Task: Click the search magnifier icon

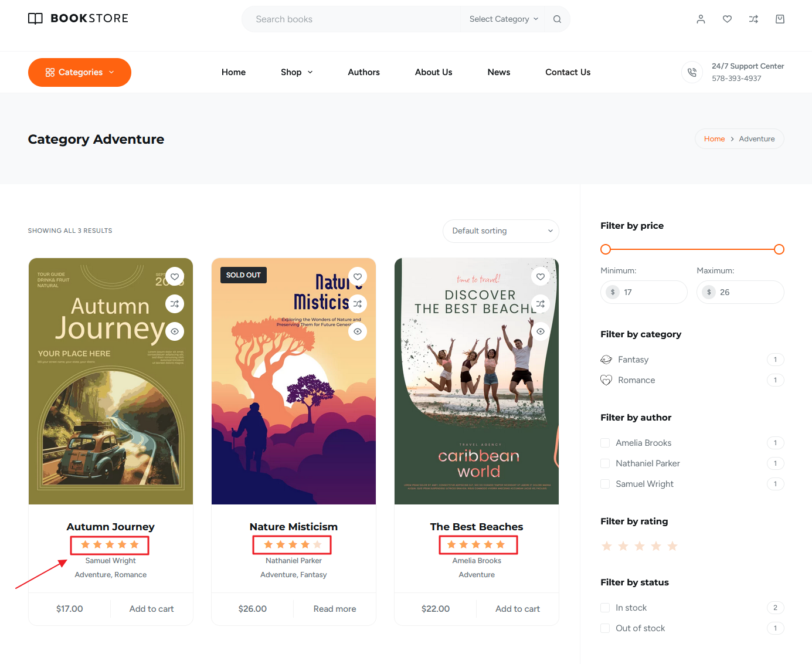Action: 557,19
